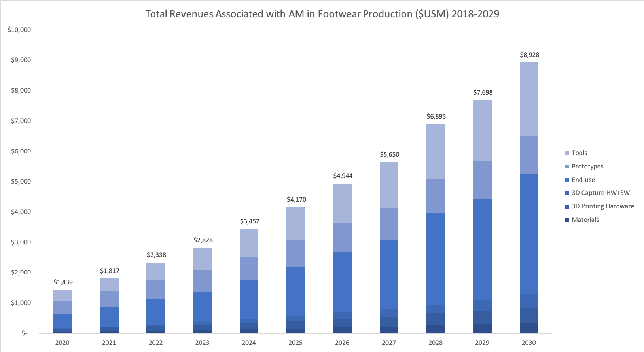
Task: Click the $3,000 y-axis label
Action: point(21,242)
